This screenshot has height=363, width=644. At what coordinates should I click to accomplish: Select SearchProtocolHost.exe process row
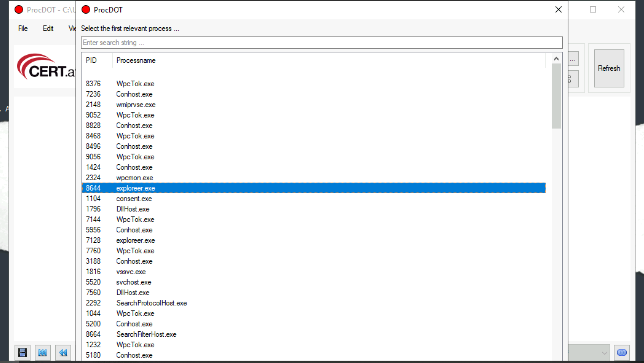coord(151,303)
